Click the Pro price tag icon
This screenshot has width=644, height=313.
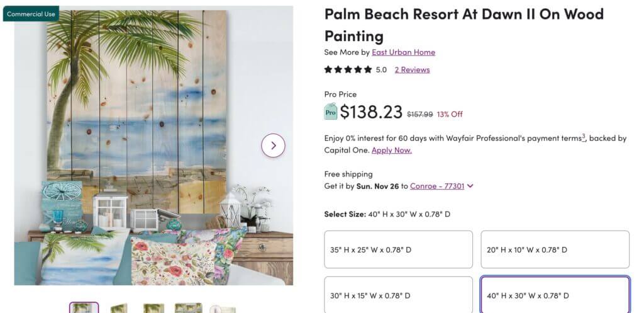[331, 111]
